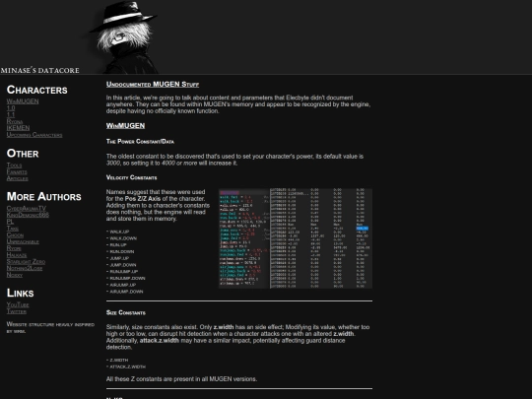
Task: Visit author CyberAkumaTV link
Action: [x=27, y=208]
